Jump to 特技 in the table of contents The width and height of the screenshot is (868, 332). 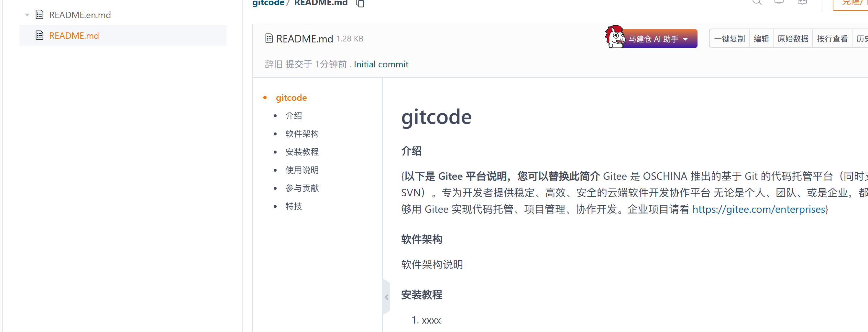[x=293, y=206]
